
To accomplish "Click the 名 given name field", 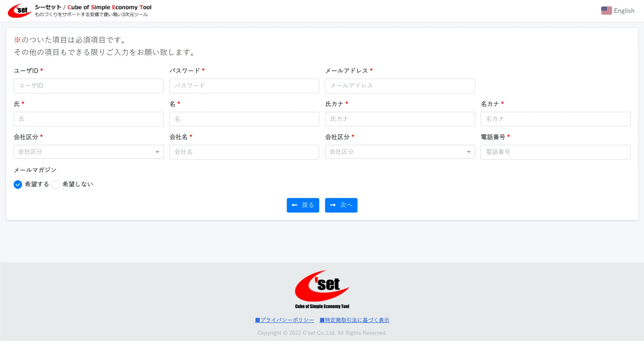I will (x=244, y=119).
